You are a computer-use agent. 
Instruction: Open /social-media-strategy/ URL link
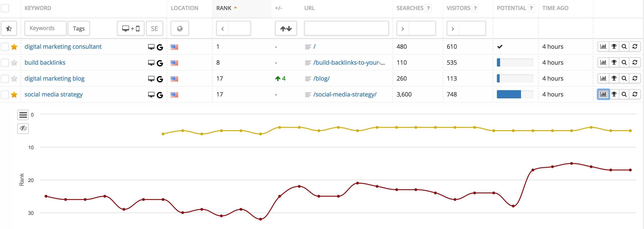click(x=345, y=94)
